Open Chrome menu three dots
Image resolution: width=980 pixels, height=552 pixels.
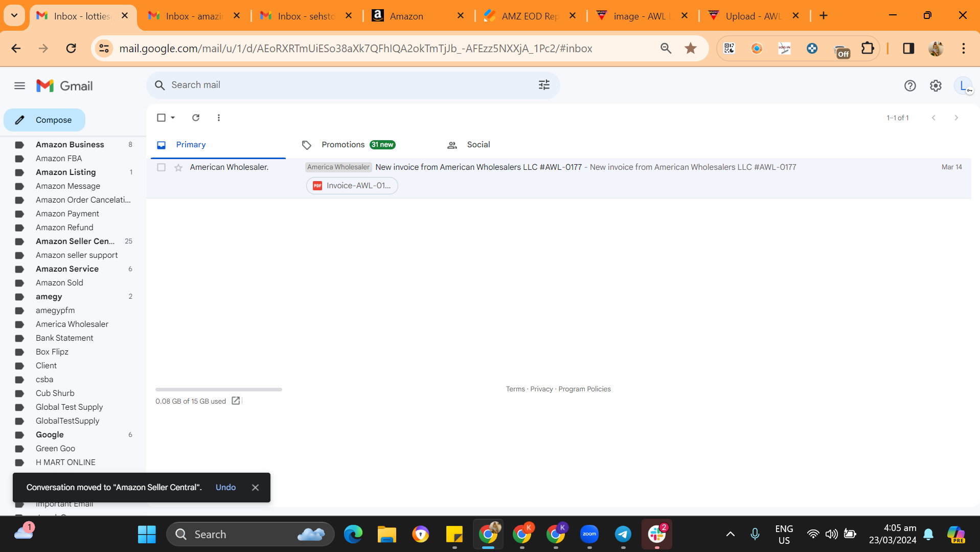[964, 49]
